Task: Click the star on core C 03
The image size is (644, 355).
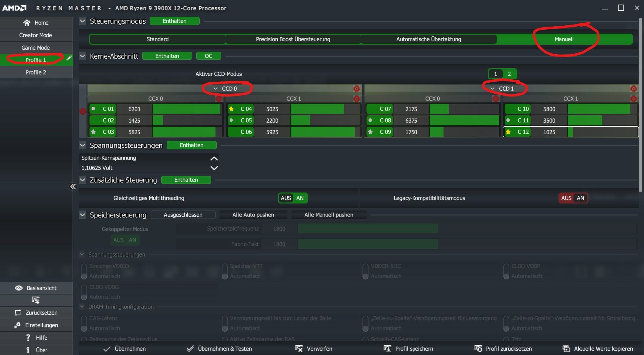Action: coord(93,132)
